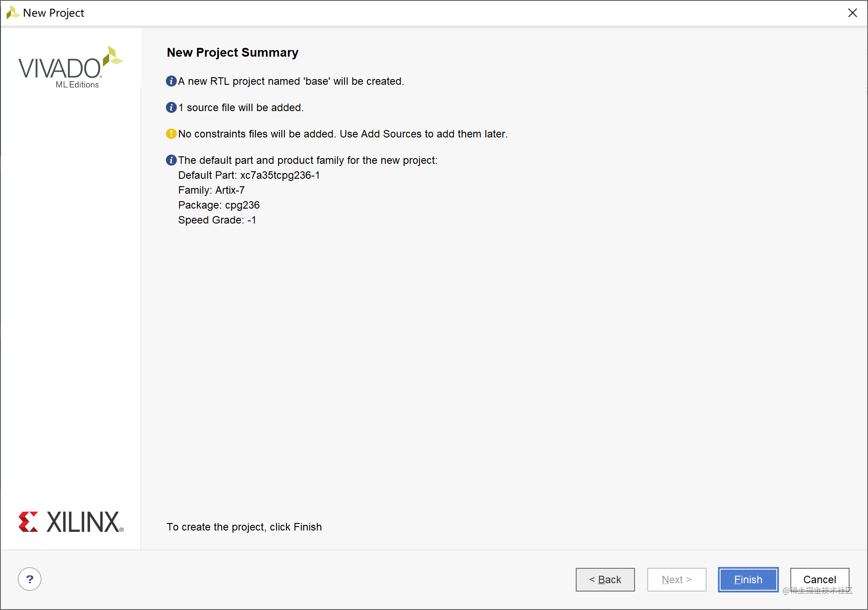
Task: Click the Package cpg236 line
Action: 219,205
